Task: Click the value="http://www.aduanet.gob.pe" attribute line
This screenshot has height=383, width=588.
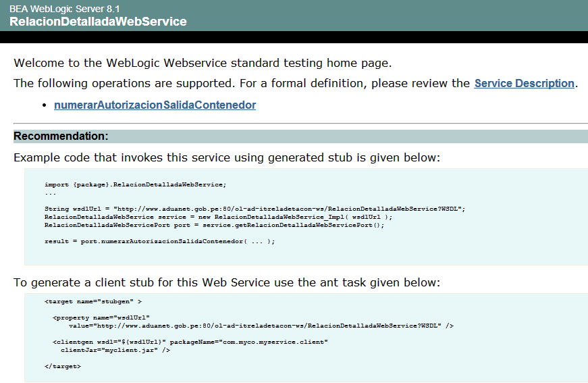Action: (261, 326)
